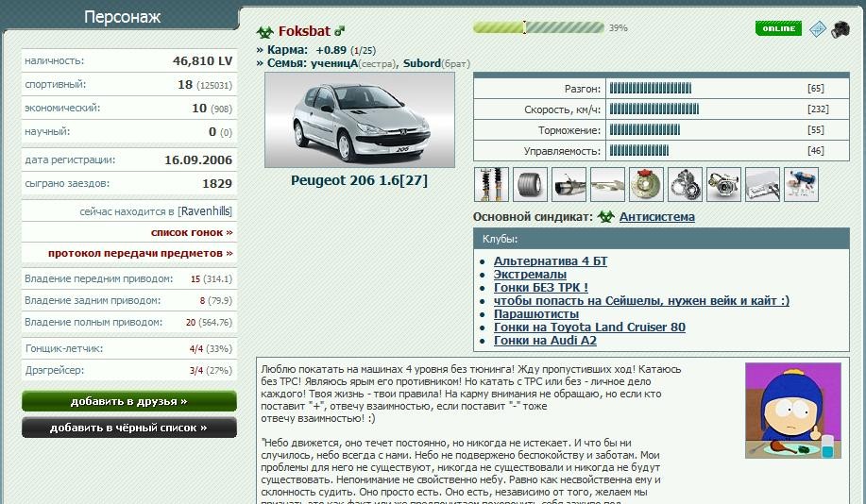Click the ECU chip upgrade icon
Viewport: 866px width, 504px height.
pyautogui.click(x=762, y=184)
